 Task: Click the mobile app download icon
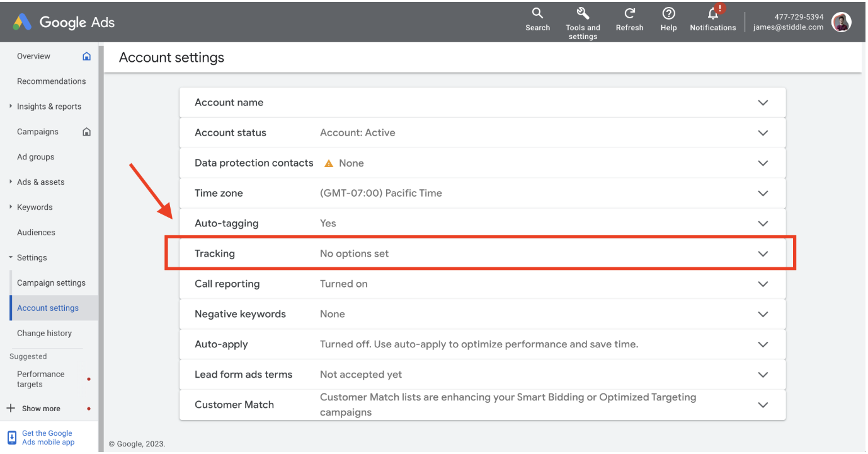(12, 438)
